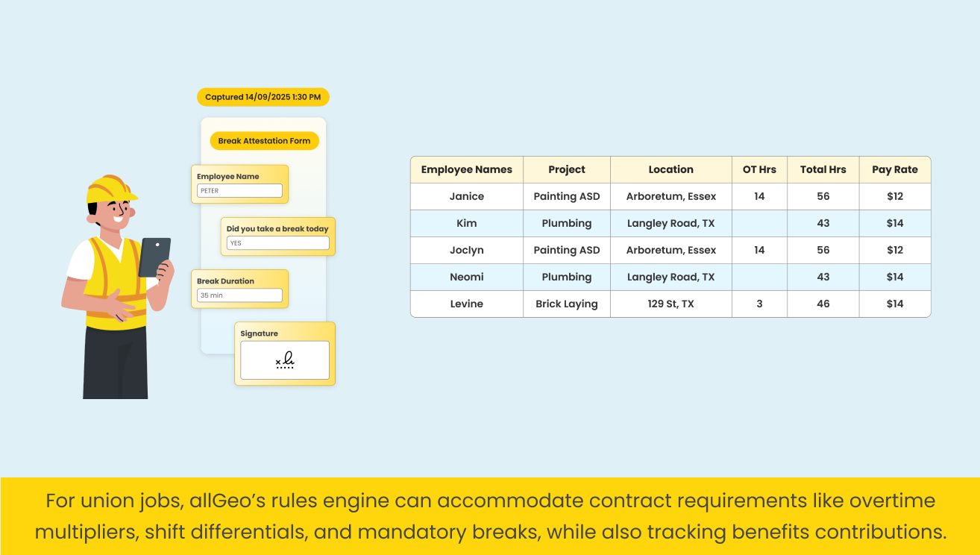Click the signature scribble mark

point(285,361)
